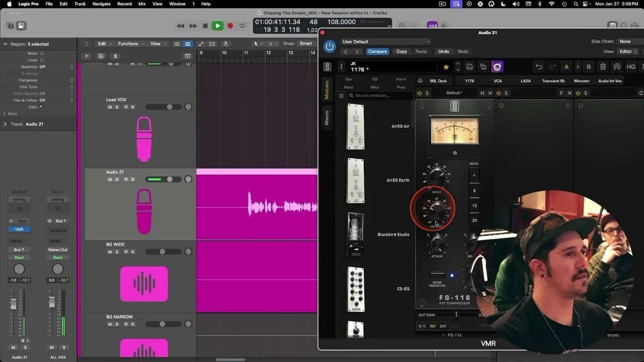The image size is (644, 362).
Task: Toggle the Inspector button in control bar
Action: (x=21, y=26)
